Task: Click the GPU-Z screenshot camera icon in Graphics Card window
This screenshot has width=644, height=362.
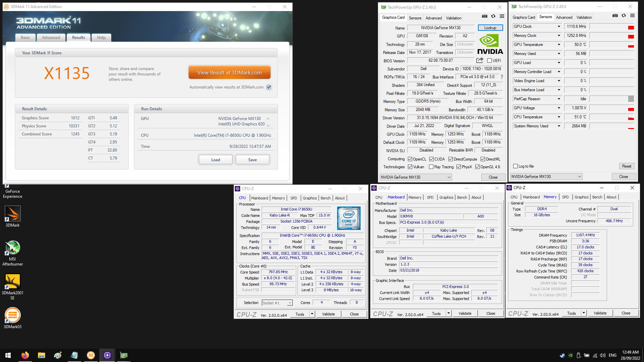Action: pyautogui.click(x=485, y=16)
